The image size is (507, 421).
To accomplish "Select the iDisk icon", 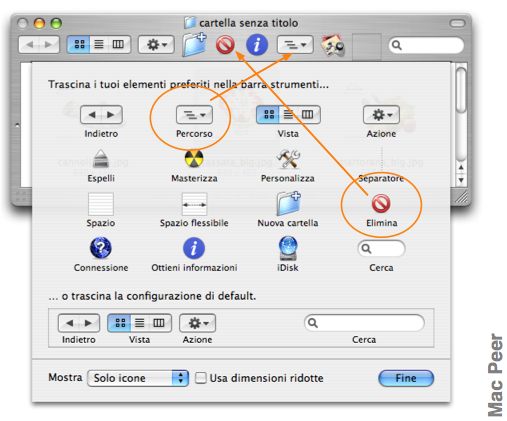I will 288,248.
